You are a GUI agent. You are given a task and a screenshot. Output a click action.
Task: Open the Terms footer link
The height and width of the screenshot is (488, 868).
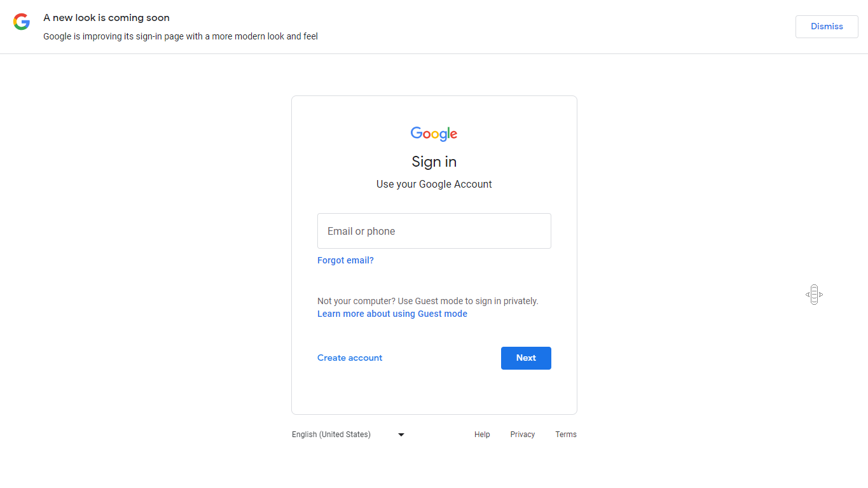(565, 435)
